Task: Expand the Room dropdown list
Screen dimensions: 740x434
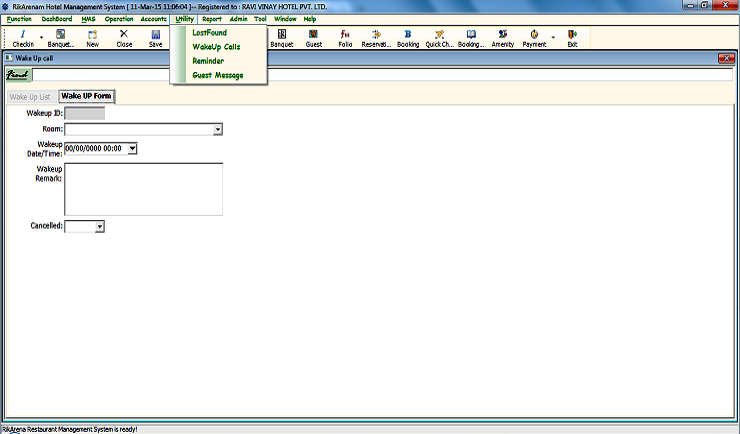Action: point(217,129)
